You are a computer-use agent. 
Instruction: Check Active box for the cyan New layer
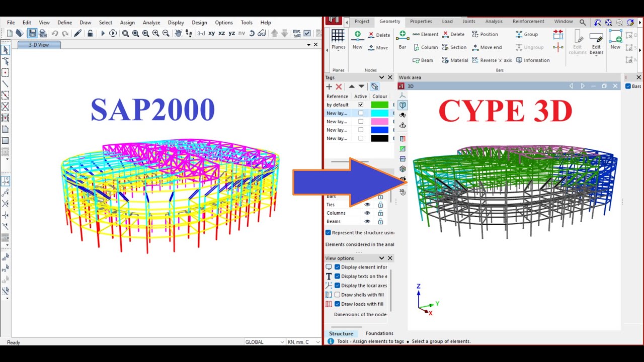pos(361,113)
